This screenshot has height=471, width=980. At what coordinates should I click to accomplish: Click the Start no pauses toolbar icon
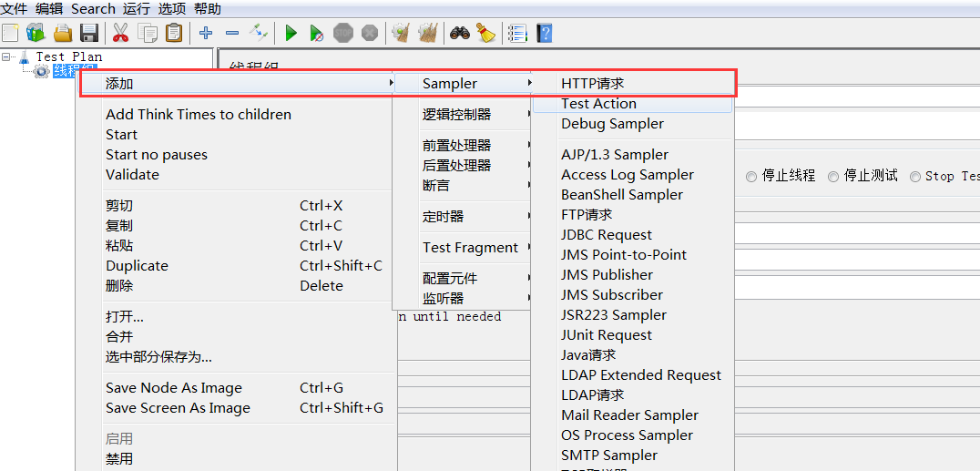pos(316,34)
